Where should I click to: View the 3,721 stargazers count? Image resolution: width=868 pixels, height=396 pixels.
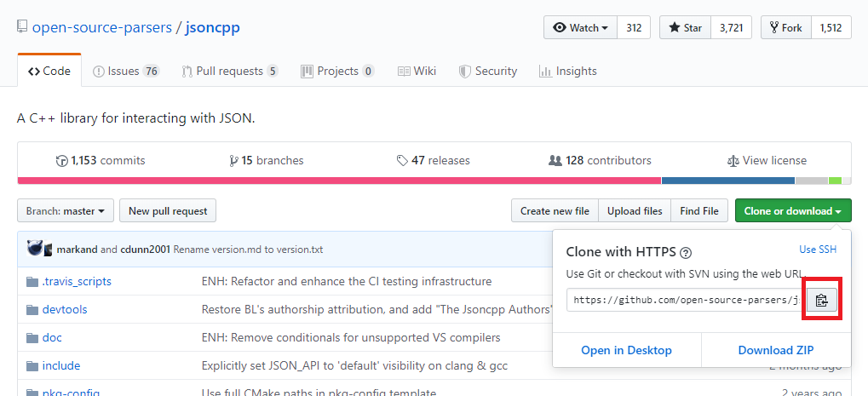[731, 27]
